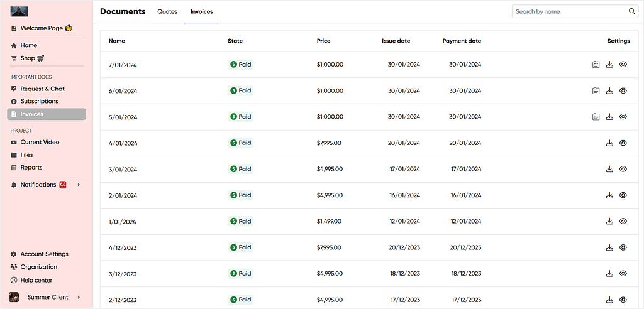Download invoice 6/01/2024
Viewport: 644px width, 309px height.
click(609, 90)
